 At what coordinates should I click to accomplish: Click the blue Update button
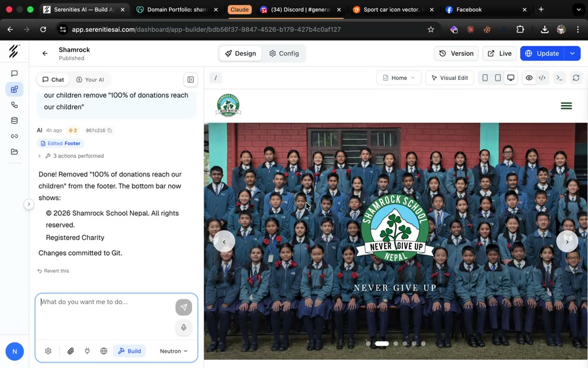coord(543,53)
